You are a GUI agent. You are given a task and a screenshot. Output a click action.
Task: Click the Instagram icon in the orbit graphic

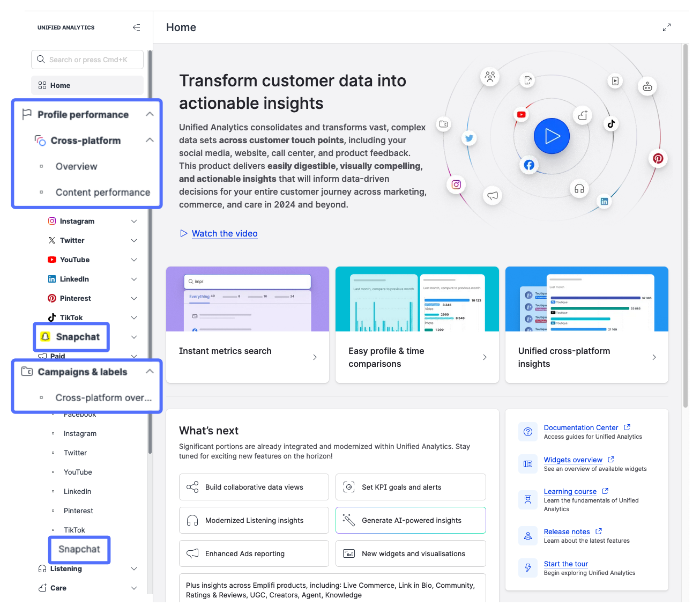[x=456, y=184]
